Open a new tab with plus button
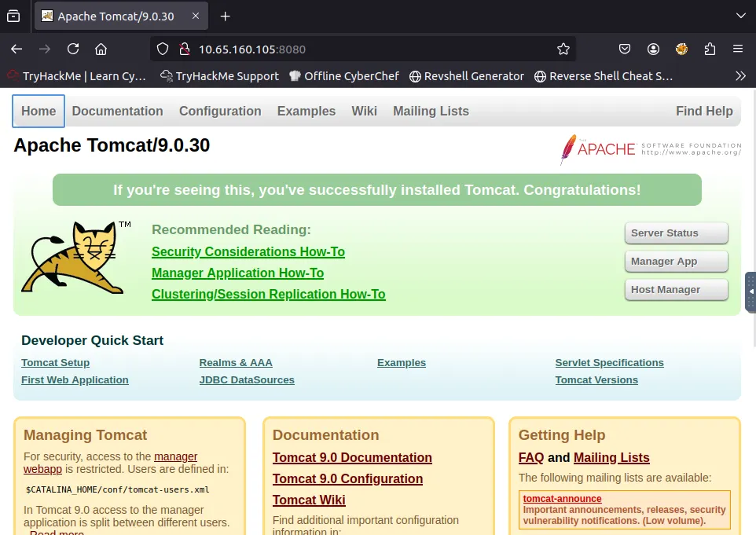This screenshot has height=535, width=756. [226, 16]
